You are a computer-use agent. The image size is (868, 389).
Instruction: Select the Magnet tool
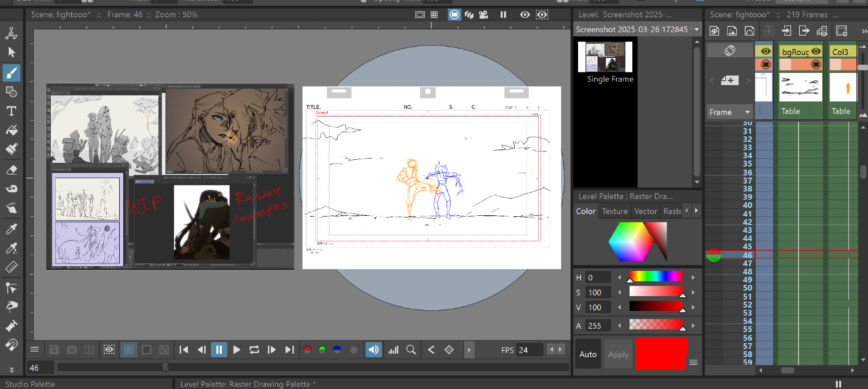11,346
